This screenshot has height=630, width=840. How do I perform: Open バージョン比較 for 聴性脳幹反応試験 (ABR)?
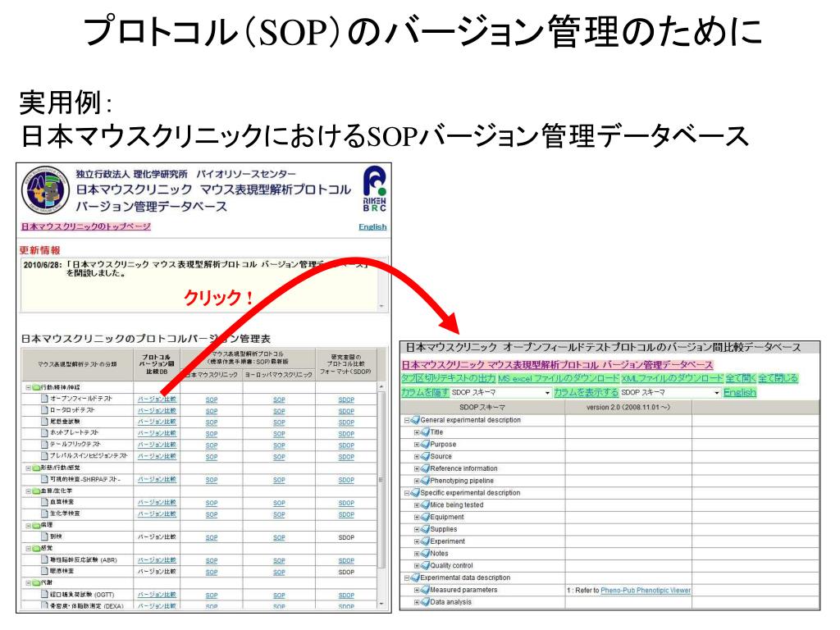[x=157, y=560]
